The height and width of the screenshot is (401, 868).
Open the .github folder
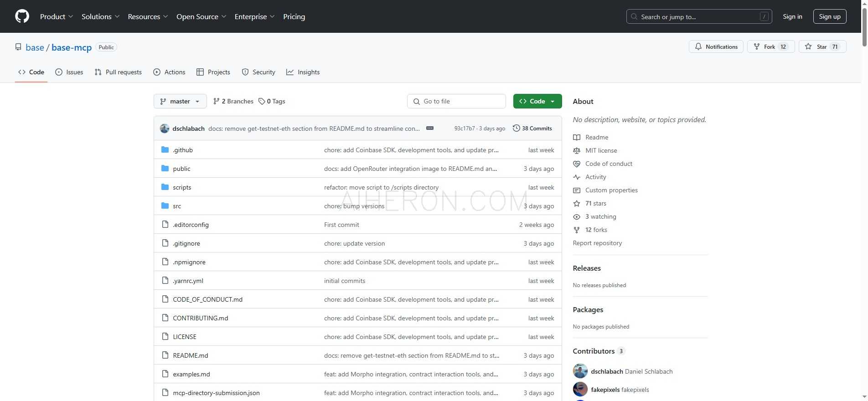(183, 150)
